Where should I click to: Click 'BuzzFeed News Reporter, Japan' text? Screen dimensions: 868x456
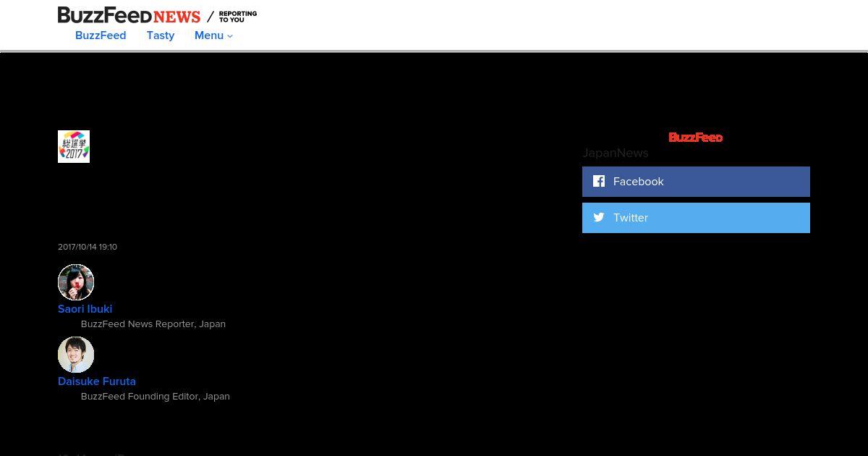point(153,324)
